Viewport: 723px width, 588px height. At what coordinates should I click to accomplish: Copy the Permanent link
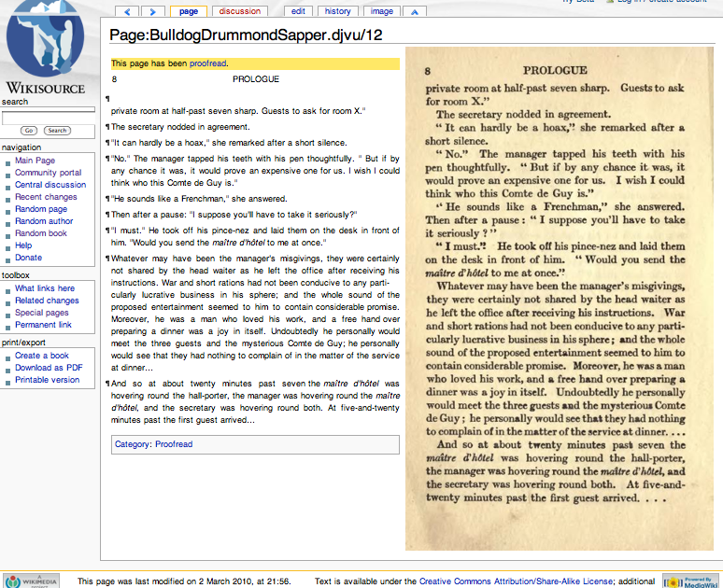(43, 325)
